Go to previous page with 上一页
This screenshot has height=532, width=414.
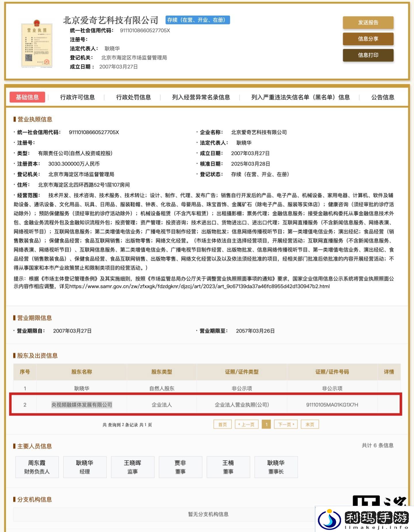246,424
